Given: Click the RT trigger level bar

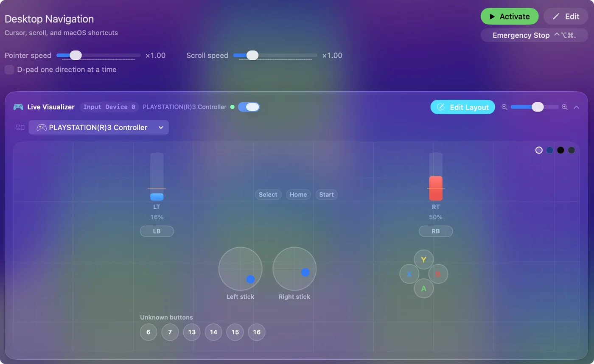Looking at the screenshot, I should point(436,176).
